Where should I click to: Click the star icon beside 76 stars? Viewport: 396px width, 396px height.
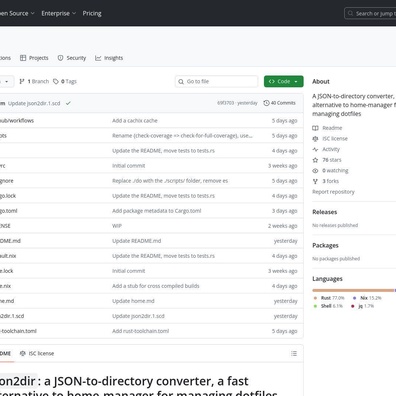point(315,160)
